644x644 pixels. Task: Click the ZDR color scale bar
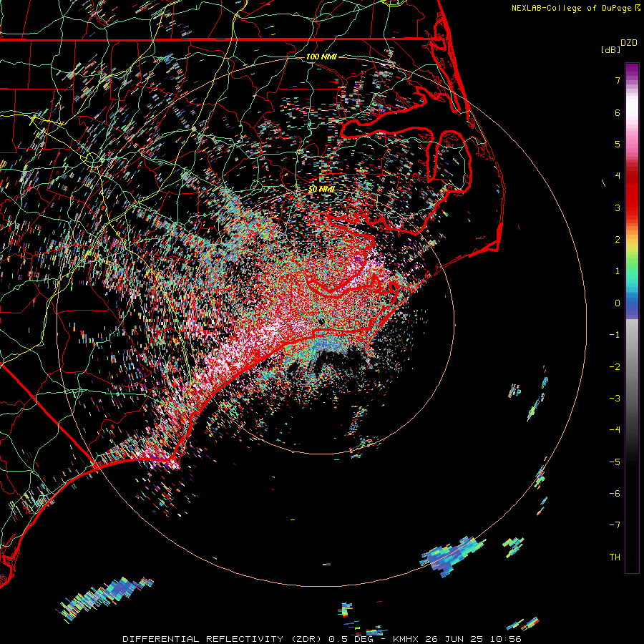tap(632, 318)
